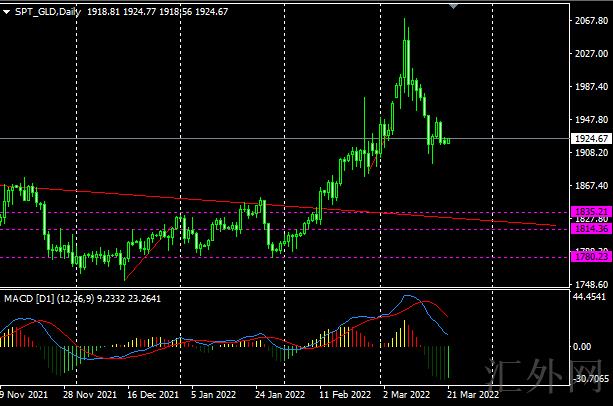Viewport: 613px width, 406px height.
Task: Select the magenta level label 1780.23
Action: click(x=591, y=256)
